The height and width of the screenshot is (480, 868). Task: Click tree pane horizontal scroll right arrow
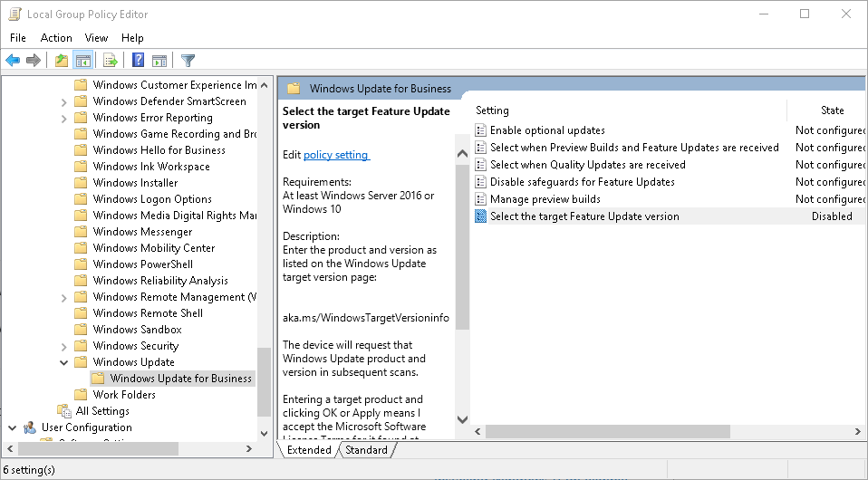click(x=249, y=448)
